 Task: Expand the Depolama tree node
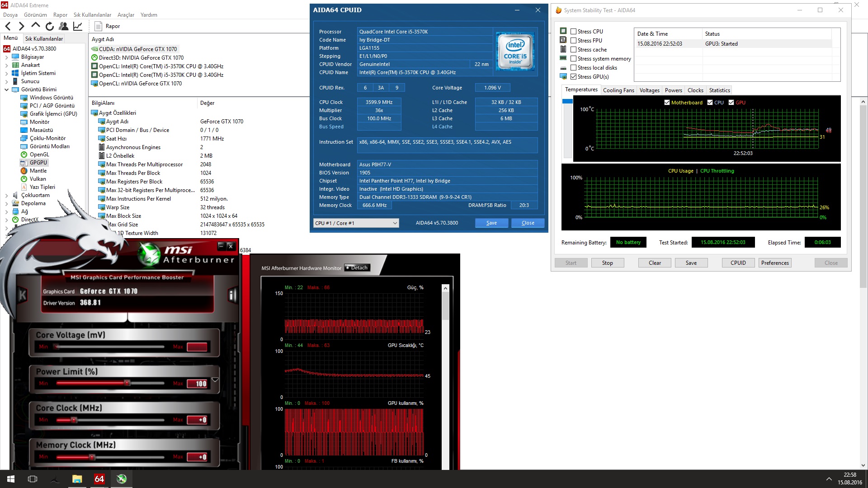(x=6, y=204)
